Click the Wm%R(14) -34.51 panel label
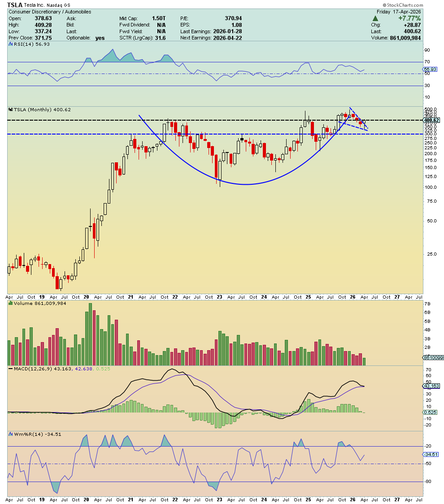 tap(37, 434)
